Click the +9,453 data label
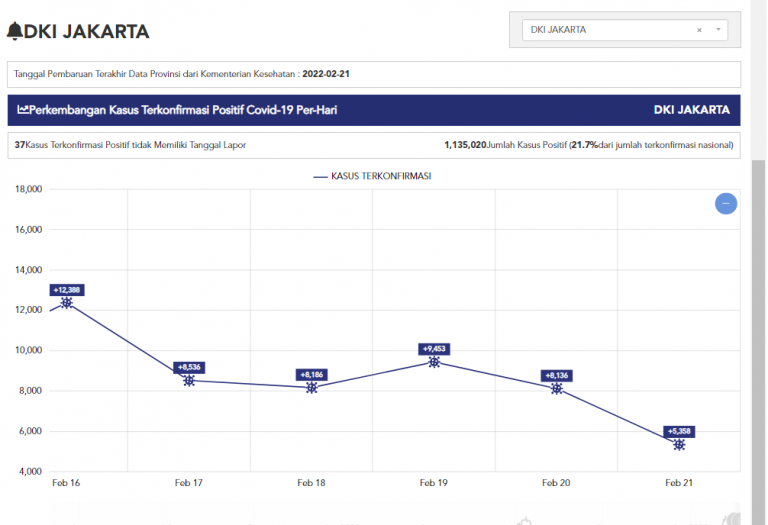The width and height of the screenshot is (768, 525). (x=435, y=349)
